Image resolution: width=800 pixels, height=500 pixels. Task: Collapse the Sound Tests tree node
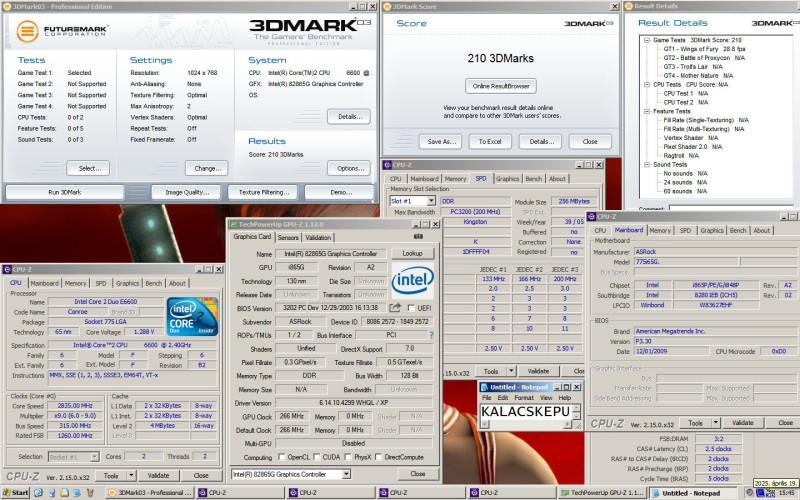[x=647, y=164]
